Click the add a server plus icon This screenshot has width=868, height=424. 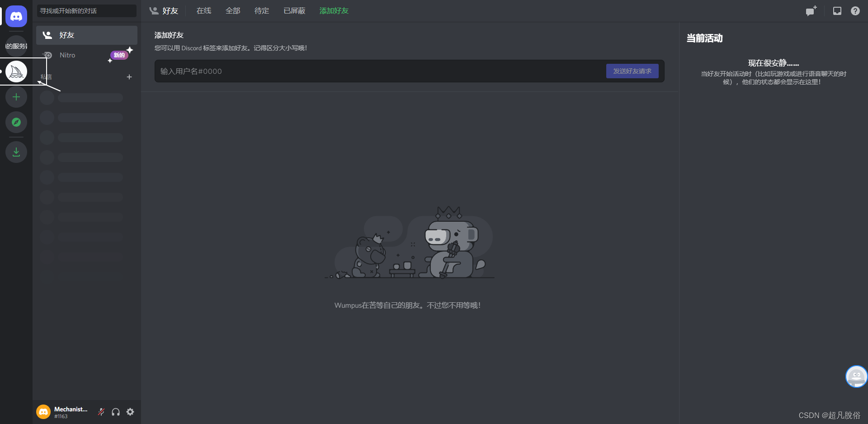coord(16,97)
